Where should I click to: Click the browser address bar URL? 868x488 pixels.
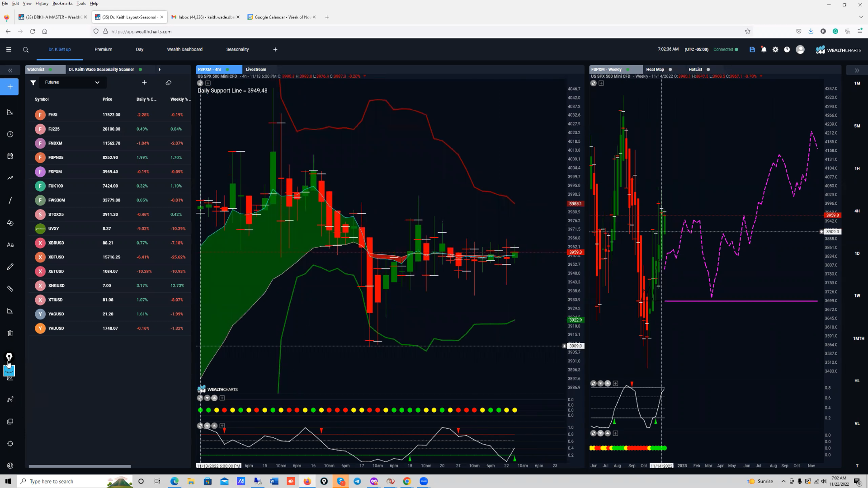pyautogui.click(x=141, y=32)
